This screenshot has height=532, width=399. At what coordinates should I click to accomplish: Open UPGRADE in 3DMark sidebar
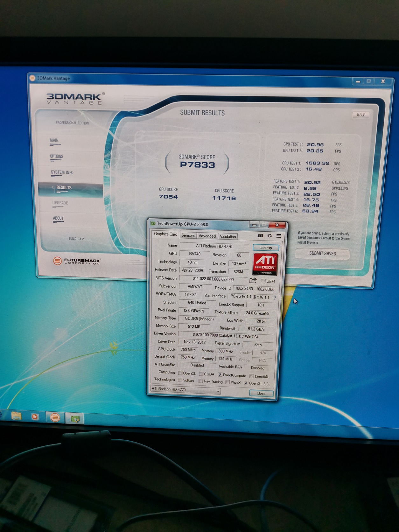point(60,203)
